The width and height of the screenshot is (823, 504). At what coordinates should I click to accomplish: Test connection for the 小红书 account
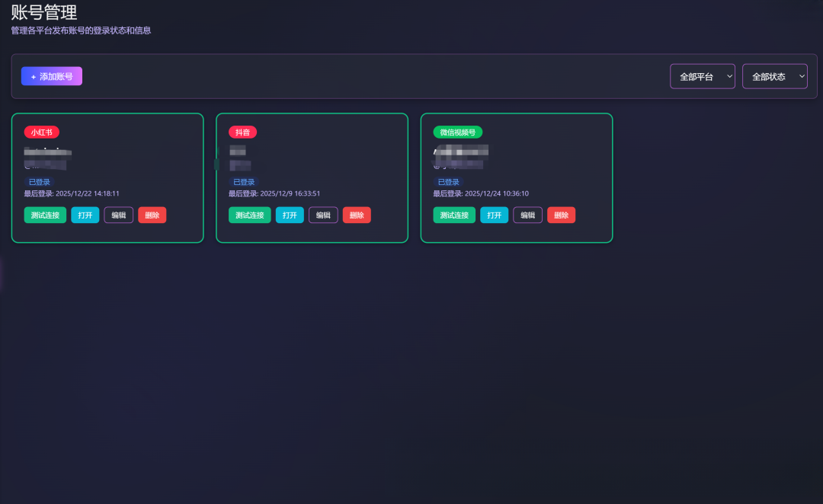click(x=46, y=215)
